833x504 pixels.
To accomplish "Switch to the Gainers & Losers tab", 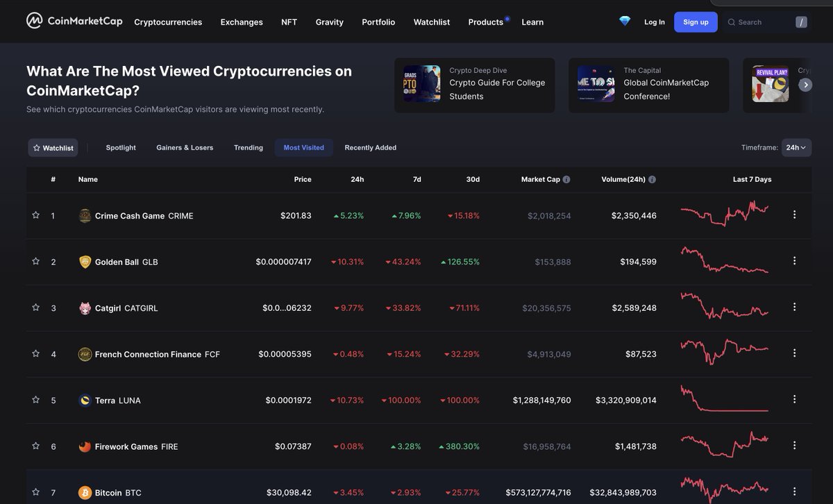I will click(185, 147).
